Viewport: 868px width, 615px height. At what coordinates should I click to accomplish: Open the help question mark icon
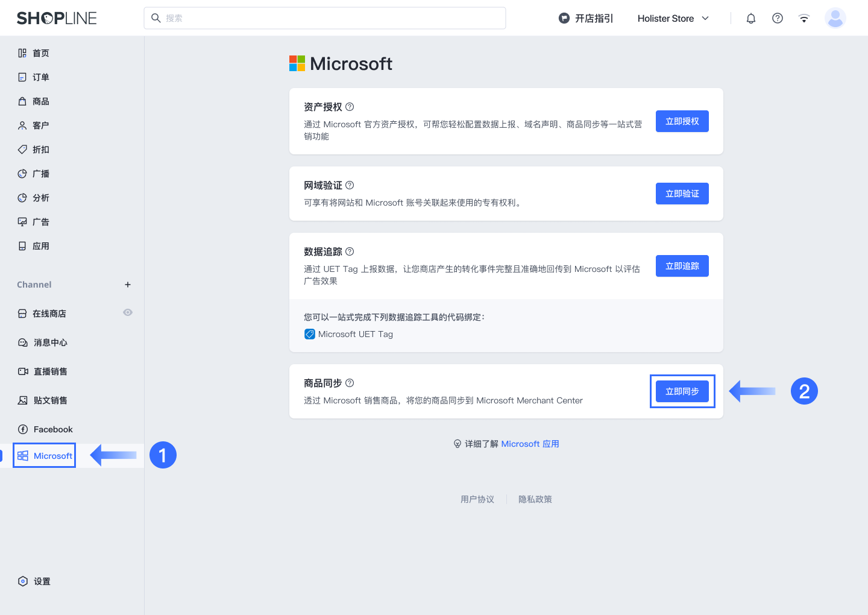pos(778,18)
